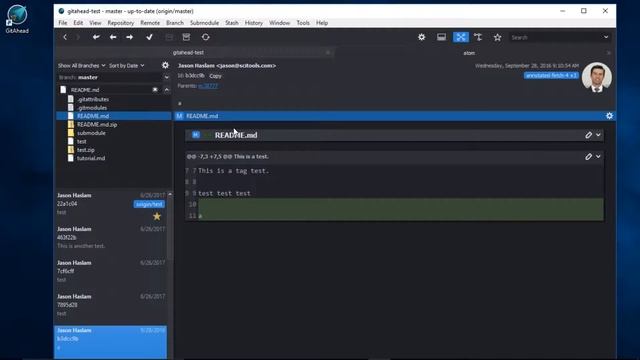Open the Remote menu
Screen dimensions: 640x360
point(150,23)
